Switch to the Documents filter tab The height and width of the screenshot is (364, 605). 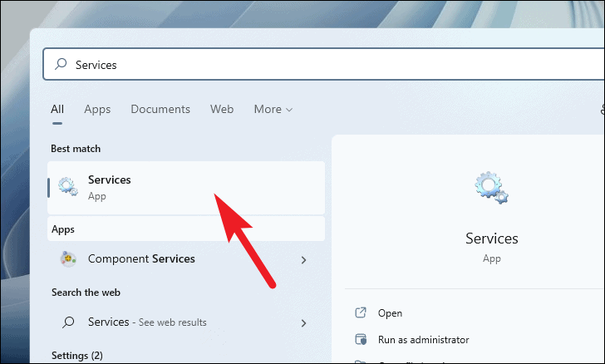pyautogui.click(x=160, y=109)
